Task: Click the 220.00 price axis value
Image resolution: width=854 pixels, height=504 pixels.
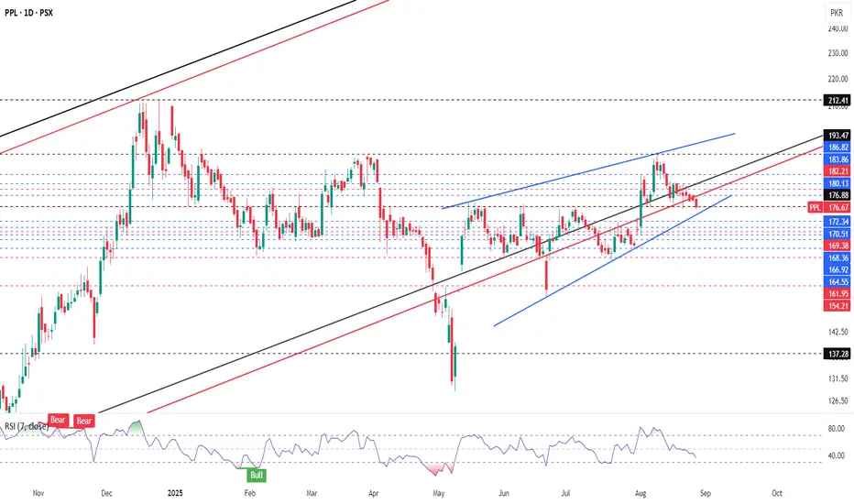Action: 838,79
